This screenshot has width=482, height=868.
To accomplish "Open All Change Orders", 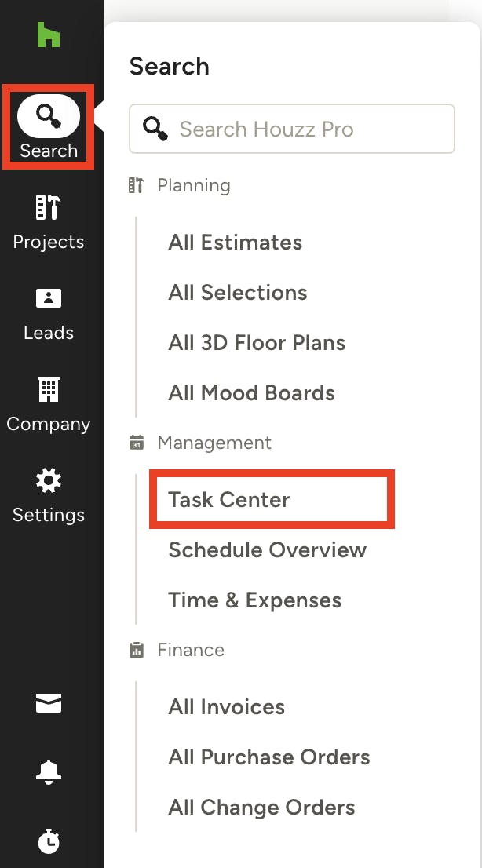I will [x=261, y=807].
